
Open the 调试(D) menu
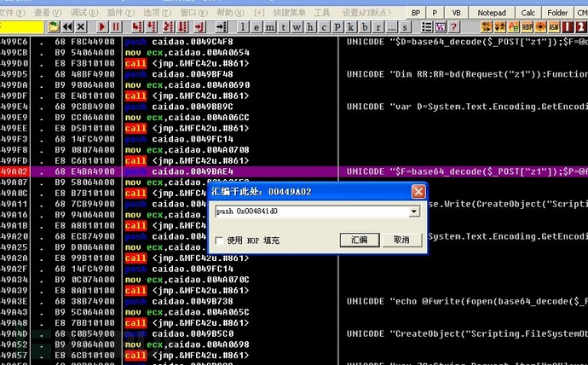click(84, 13)
